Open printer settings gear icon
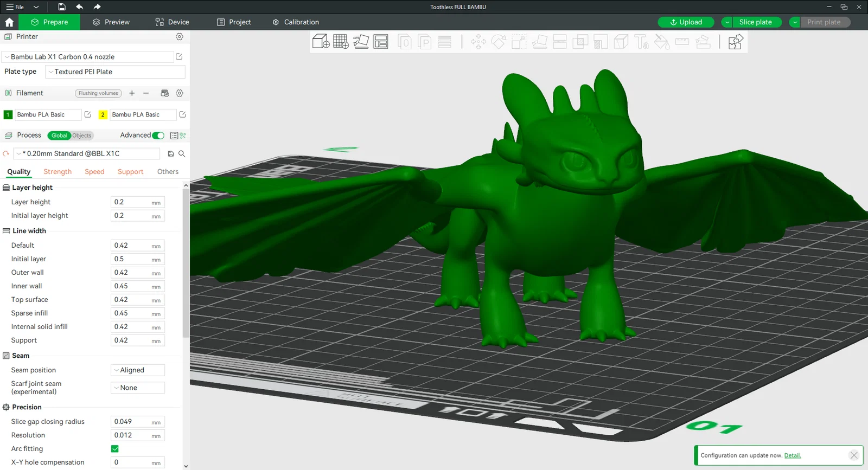This screenshot has height=470, width=868. (x=180, y=36)
